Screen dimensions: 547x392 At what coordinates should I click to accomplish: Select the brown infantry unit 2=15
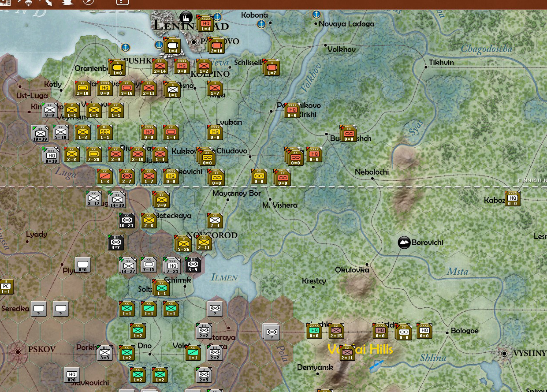(336, 331)
